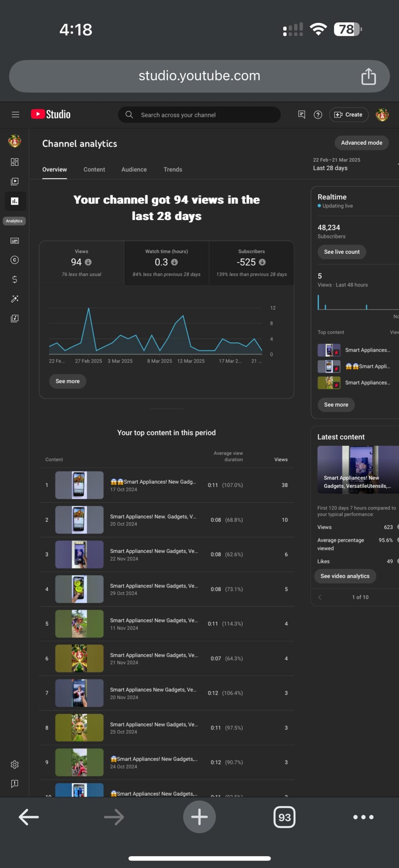Image resolution: width=399 pixels, height=868 pixels.
Task: Open new tab with plus button
Action: (199, 817)
